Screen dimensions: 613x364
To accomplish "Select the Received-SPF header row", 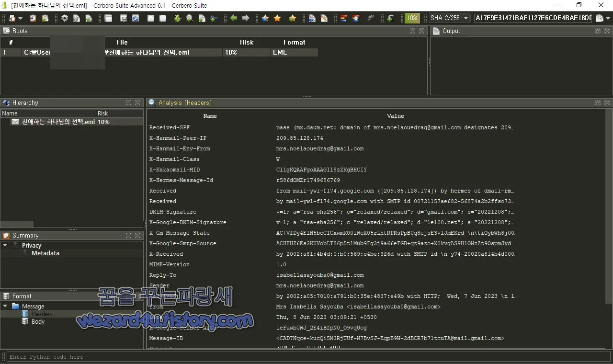I will 332,127.
